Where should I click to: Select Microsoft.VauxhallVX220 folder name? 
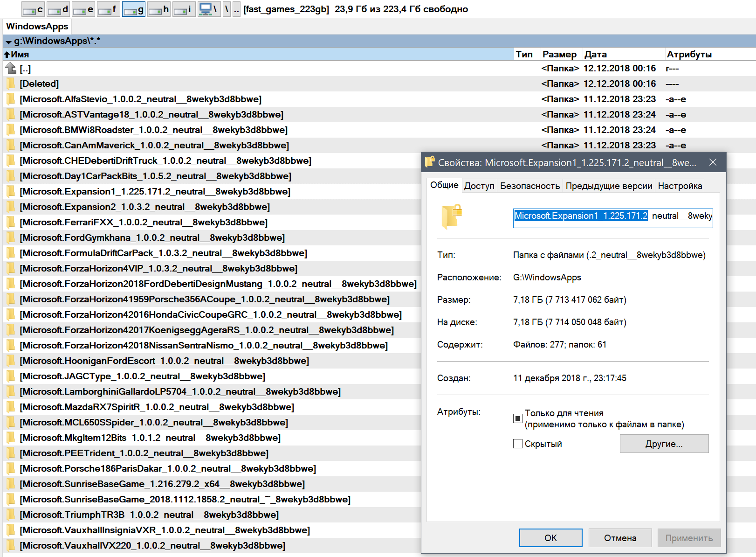(152, 546)
